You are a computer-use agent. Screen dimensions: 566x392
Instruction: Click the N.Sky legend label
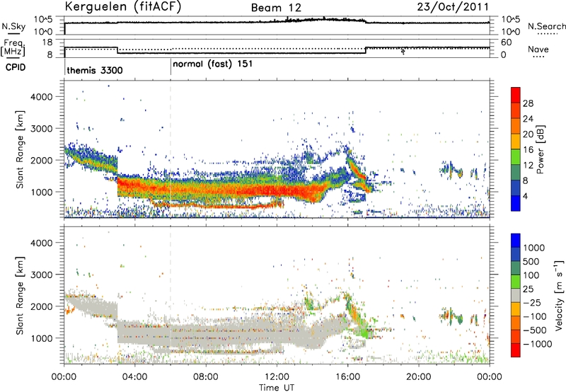13,26
